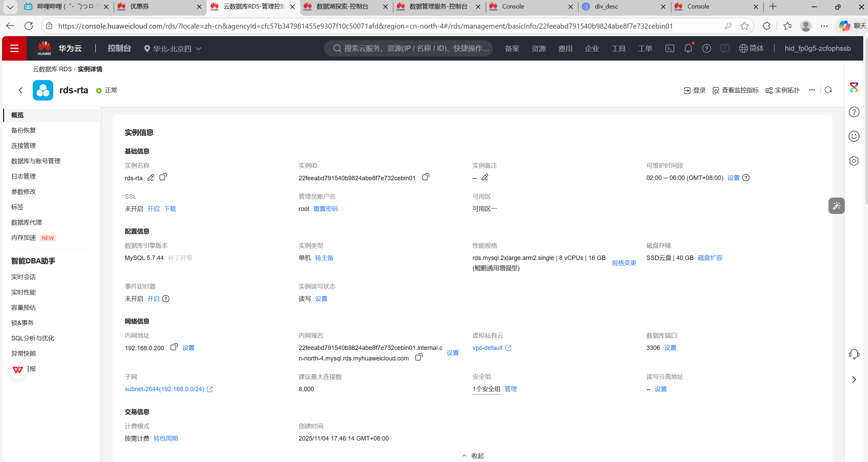The height and width of the screenshot is (462, 868).
Task: Click the help icon beside 事件定时器
Action: pos(166,299)
